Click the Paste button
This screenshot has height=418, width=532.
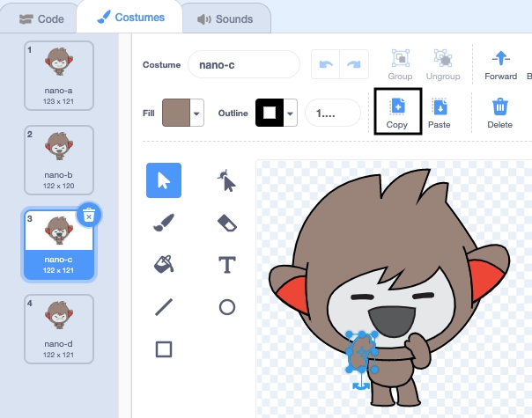click(x=440, y=113)
